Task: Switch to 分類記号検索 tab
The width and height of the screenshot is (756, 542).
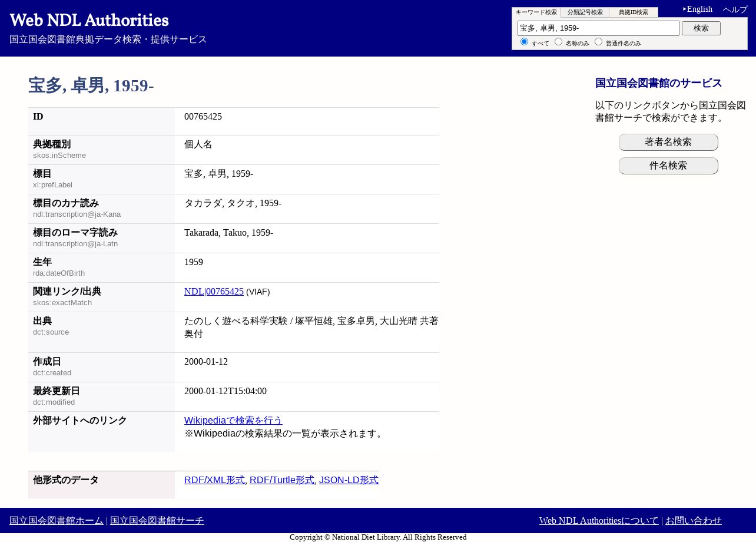Action: [x=585, y=12]
